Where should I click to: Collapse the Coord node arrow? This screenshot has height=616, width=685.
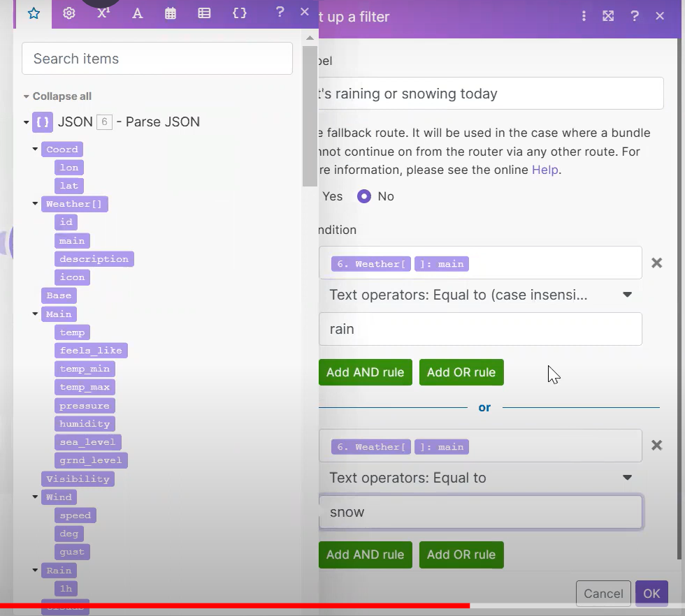click(35, 149)
